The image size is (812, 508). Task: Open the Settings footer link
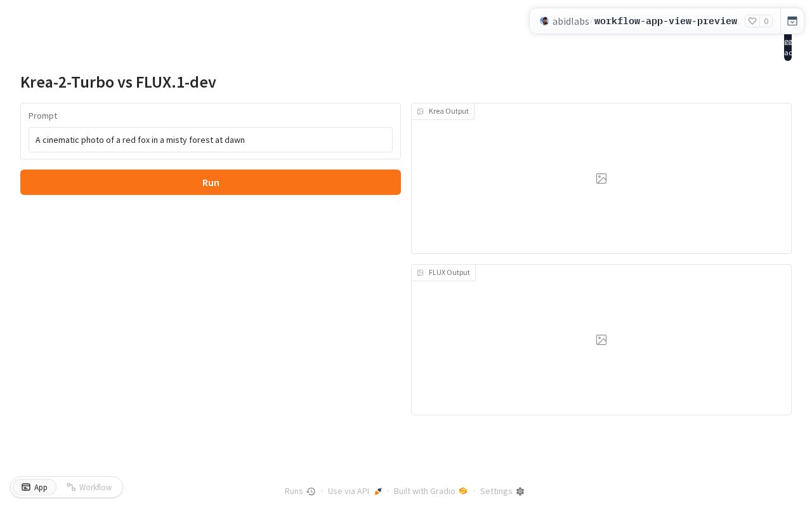click(502, 491)
